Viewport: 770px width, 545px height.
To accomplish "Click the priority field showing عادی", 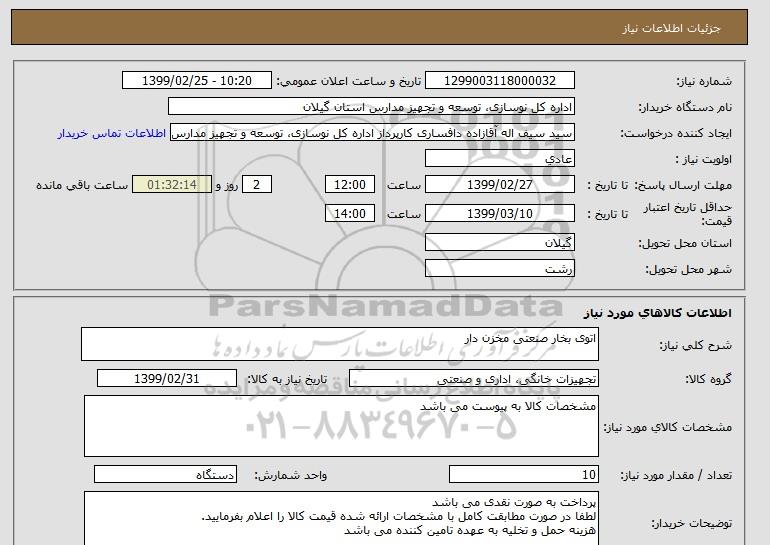I will (x=499, y=159).
